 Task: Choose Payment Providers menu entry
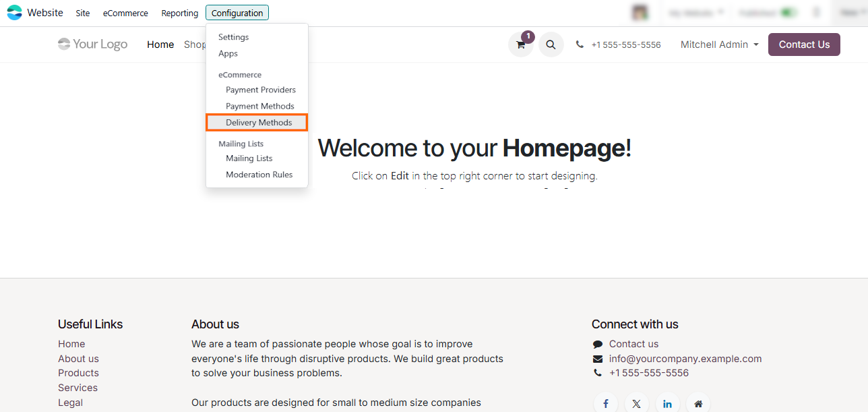[x=261, y=90]
